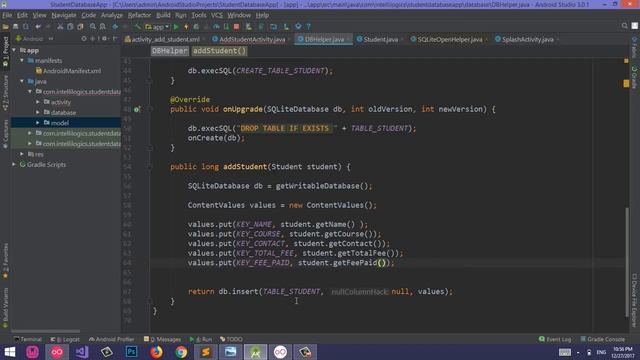Collapse the manifests folder
Viewport: 640px width, 360px height.
click(22, 60)
